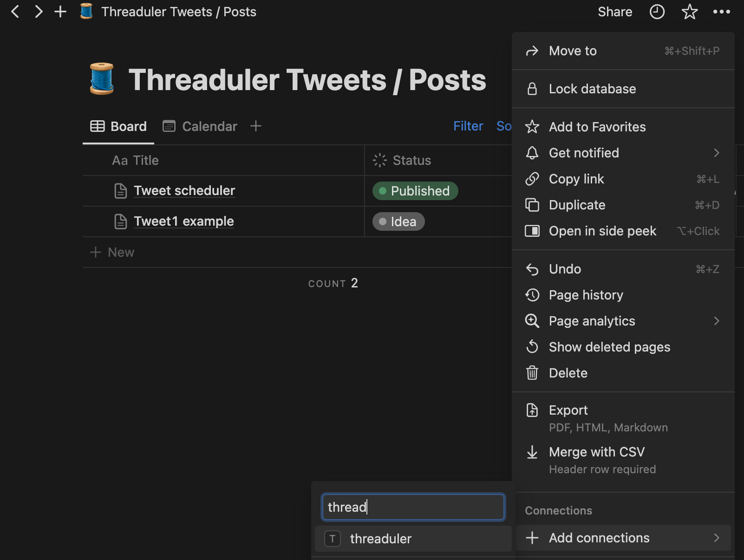Click the Share button

(x=615, y=12)
